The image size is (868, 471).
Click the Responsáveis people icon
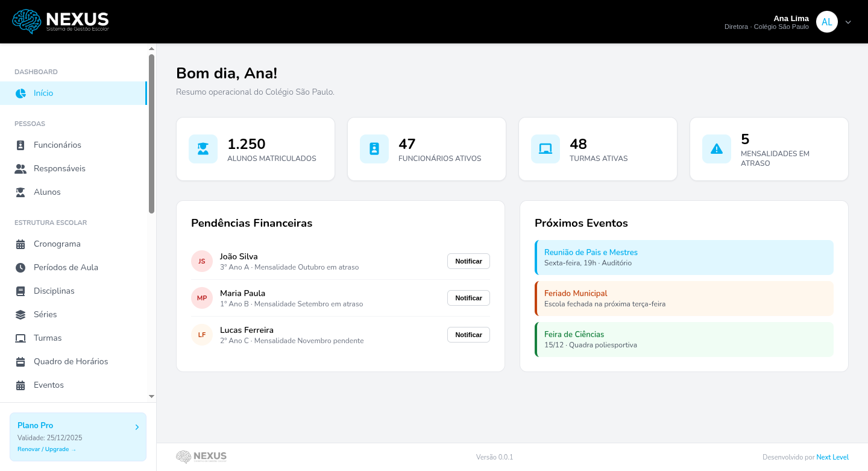click(20, 169)
